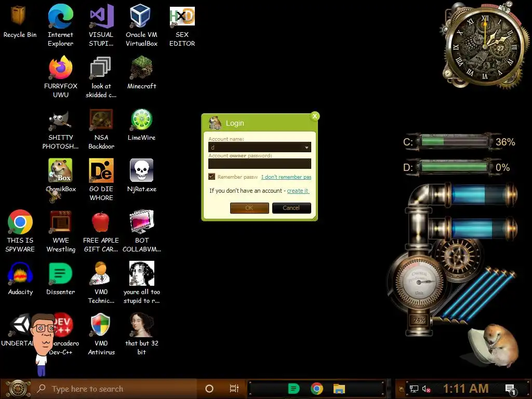Click the steampunk Start button

point(18,389)
